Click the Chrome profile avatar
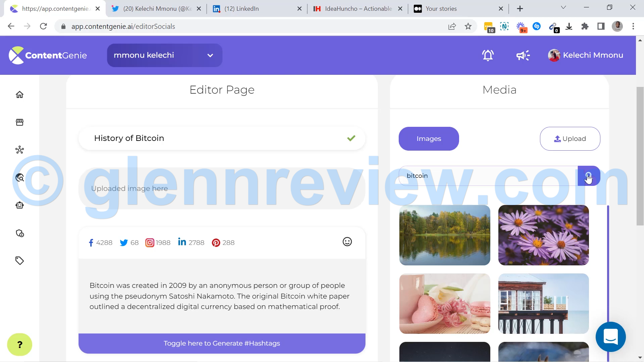The height and width of the screenshot is (362, 644). click(617, 26)
